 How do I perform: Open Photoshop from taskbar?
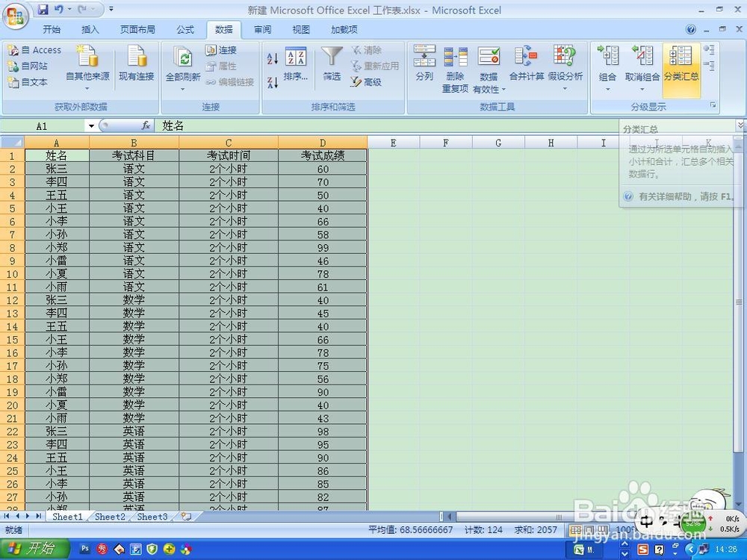[x=85, y=549]
